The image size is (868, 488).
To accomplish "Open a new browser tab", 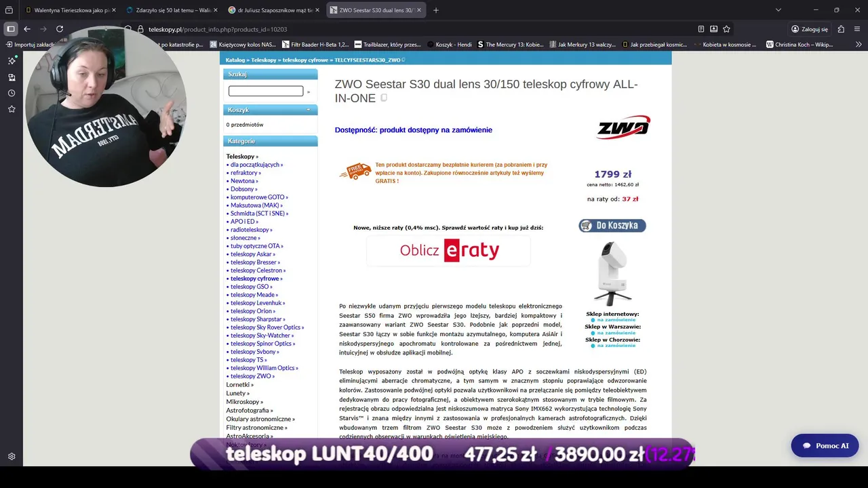I will click(435, 10).
